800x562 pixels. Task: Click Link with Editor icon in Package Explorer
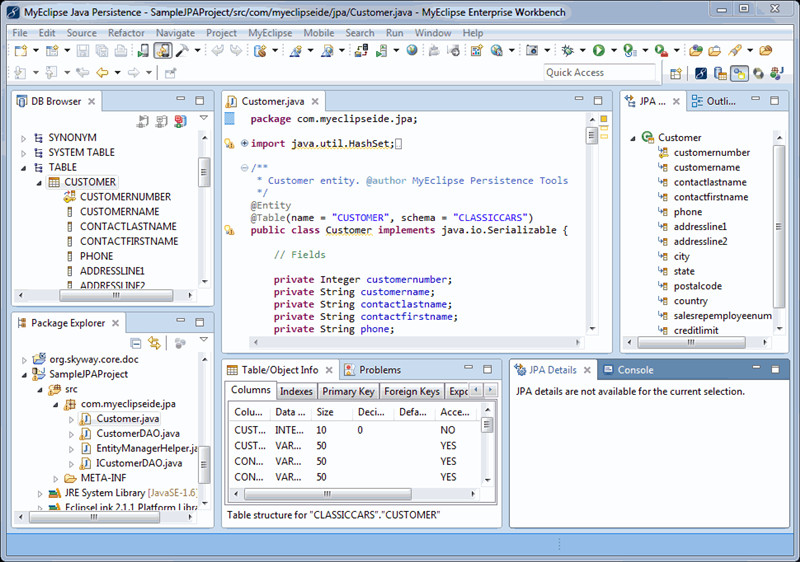click(x=154, y=343)
